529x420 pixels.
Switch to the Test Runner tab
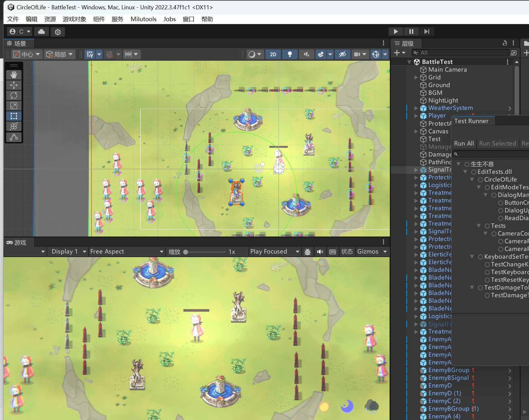pyautogui.click(x=471, y=121)
